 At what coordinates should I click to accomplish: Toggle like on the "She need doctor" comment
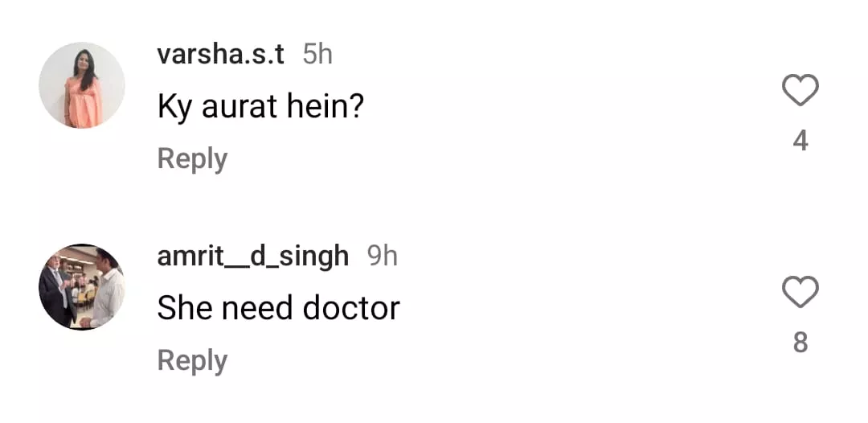[x=800, y=293]
